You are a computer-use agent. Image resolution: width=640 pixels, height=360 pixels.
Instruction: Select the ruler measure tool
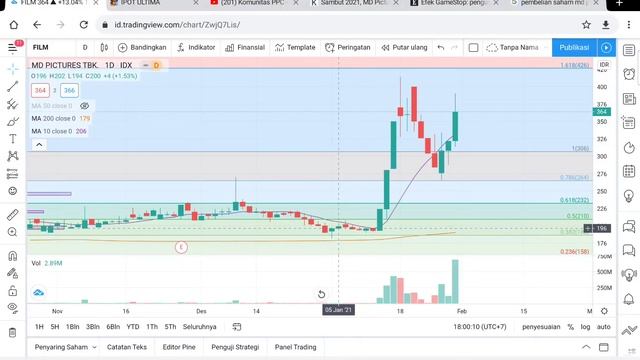pos(13,214)
